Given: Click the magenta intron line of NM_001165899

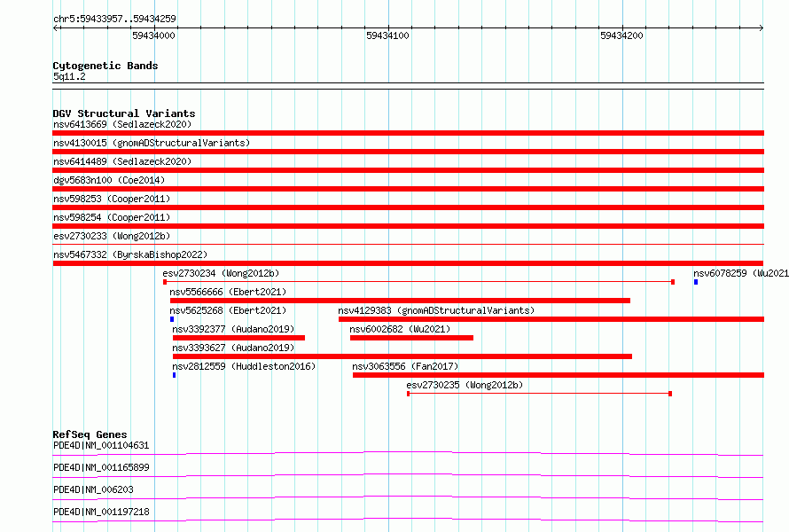Looking at the screenshot, I should [408, 475].
